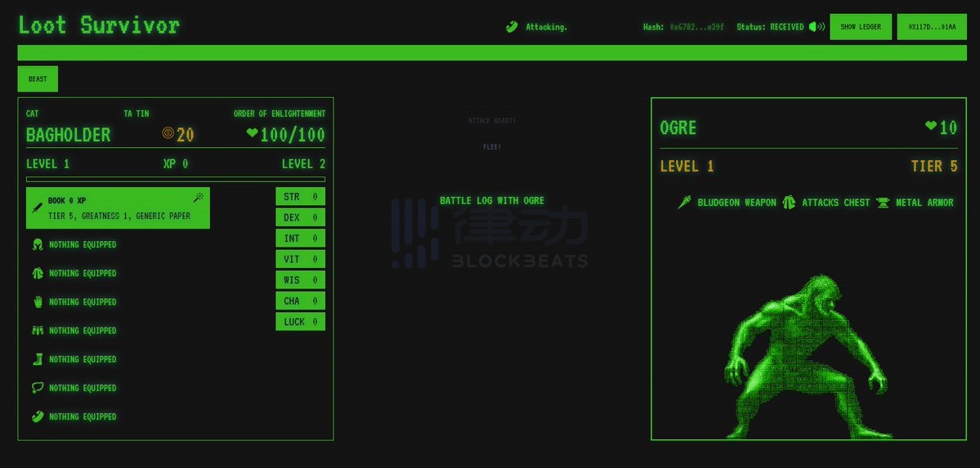Click the gold coin icon beside 20

168,133
